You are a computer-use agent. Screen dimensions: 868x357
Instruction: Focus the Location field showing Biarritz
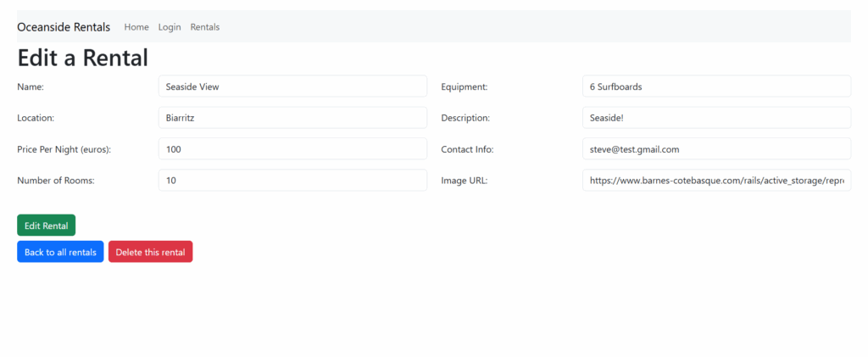click(292, 118)
